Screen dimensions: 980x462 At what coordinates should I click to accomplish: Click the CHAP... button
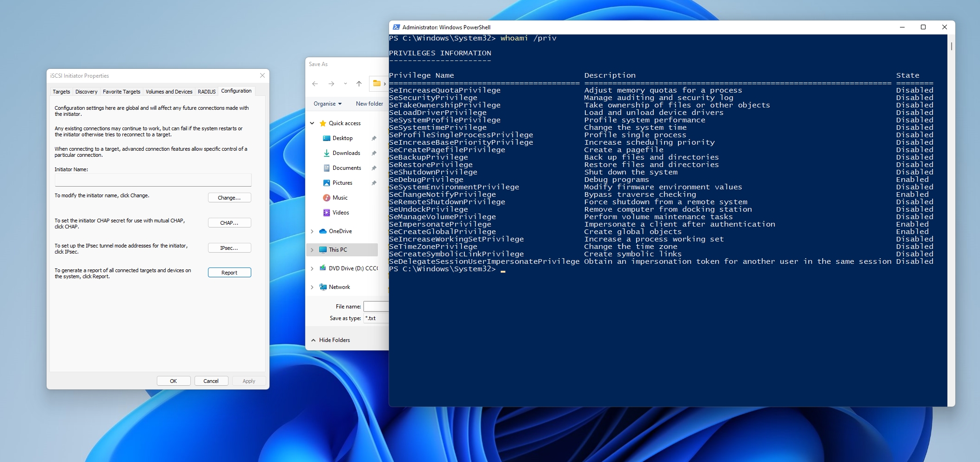[229, 223]
